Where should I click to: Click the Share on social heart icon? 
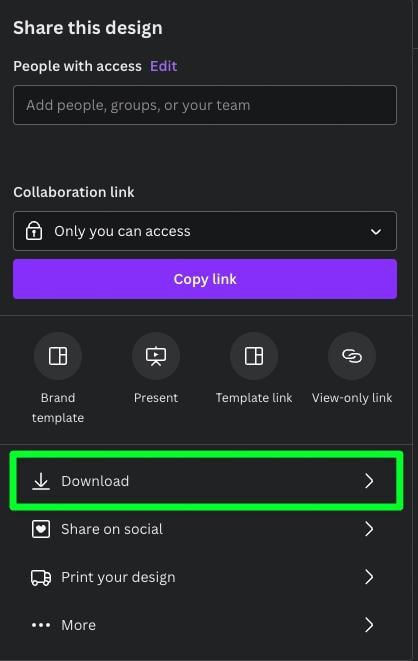click(41, 529)
